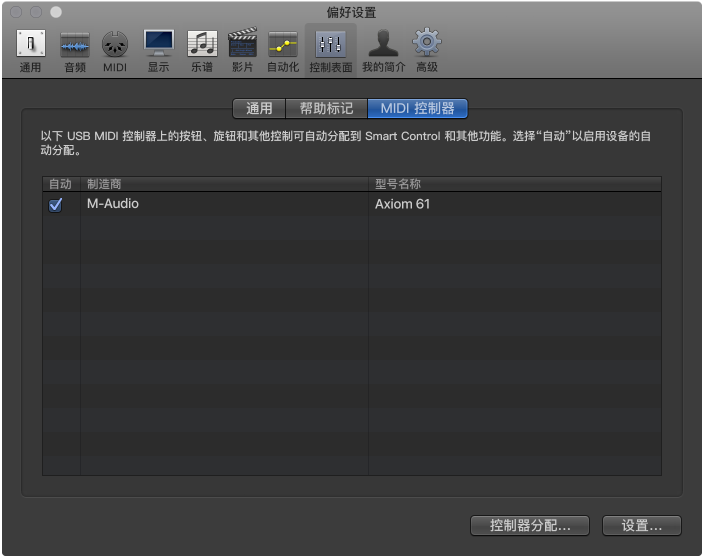Click the 自动 column header
The width and height of the screenshot is (702, 556).
point(61,184)
